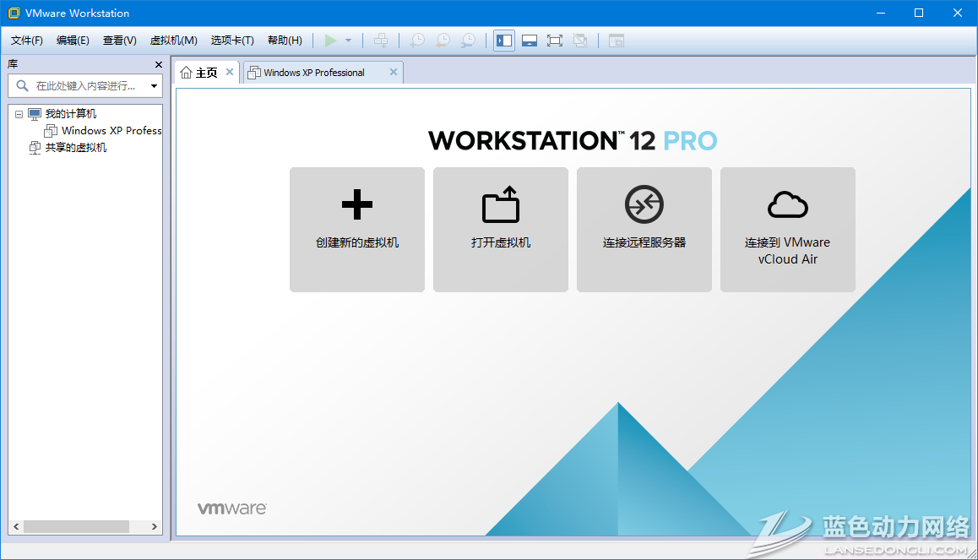Open the power options dropdown arrow
Image resolution: width=978 pixels, height=560 pixels.
click(348, 41)
